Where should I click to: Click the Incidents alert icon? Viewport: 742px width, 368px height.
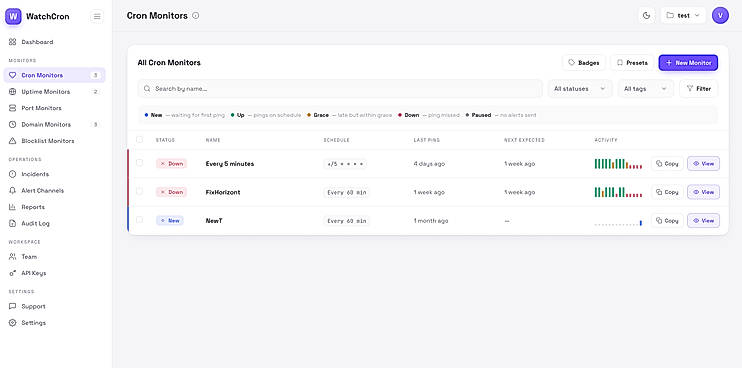tap(12, 174)
